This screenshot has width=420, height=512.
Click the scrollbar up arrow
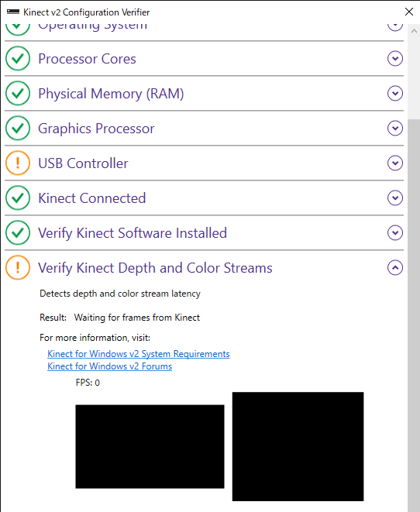pyautogui.click(x=414, y=31)
